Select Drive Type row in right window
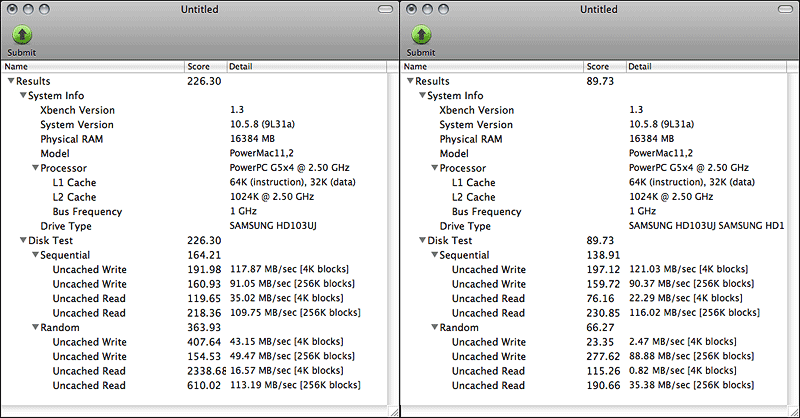Viewport: 800px width, 418px height. [467, 226]
